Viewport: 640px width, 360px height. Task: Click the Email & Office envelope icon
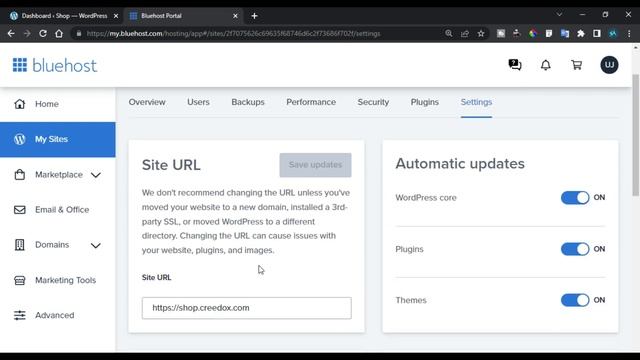(20, 210)
